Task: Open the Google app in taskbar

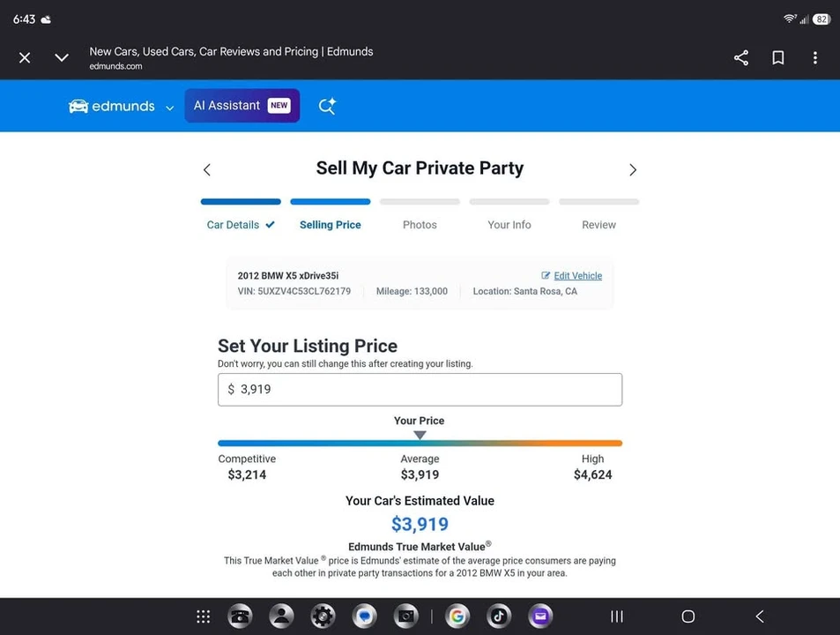Action: pyautogui.click(x=457, y=616)
